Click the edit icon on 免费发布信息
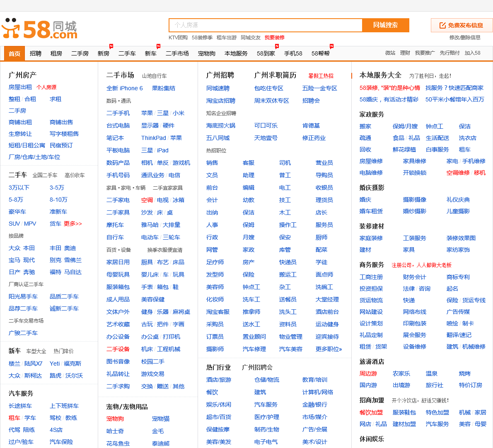The height and width of the screenshot is (448, 493). pyautogui.click(x=442, y=25)
